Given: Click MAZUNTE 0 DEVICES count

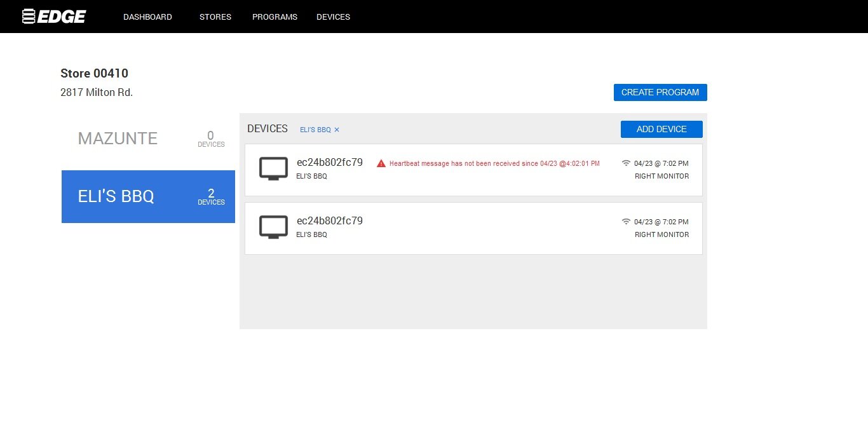Looking at the screenshot, I should [x=211, y=139].
